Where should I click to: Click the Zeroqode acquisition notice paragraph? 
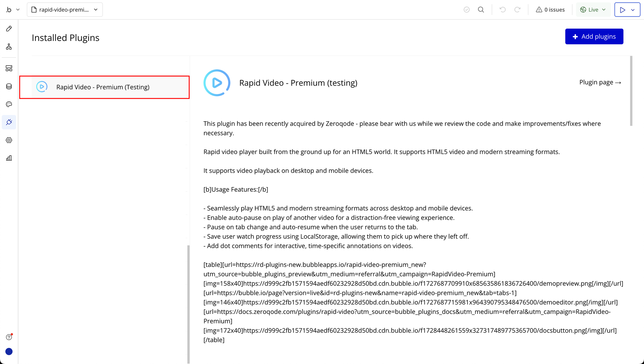[x=402, y=128]
